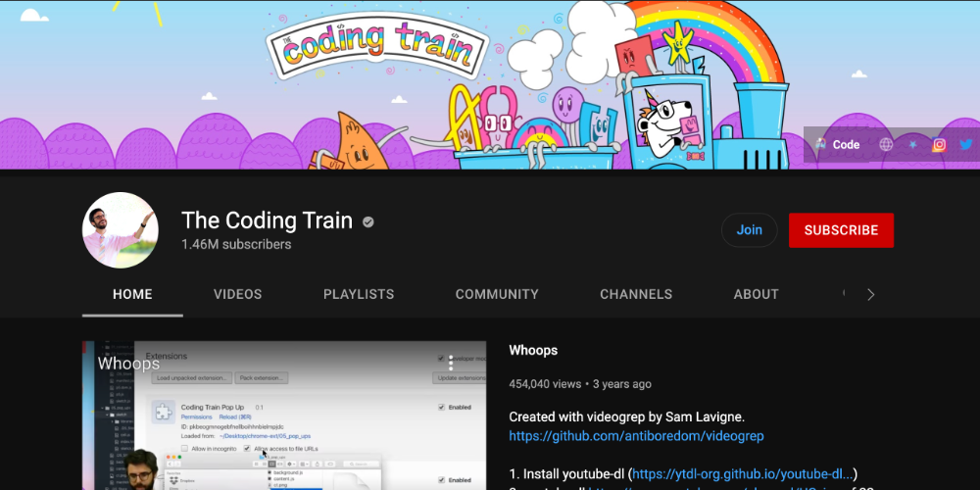This screenshot has height=490, width=980.
Task: Open the Twitter link in banner
Action: click(x=965, y=144)
